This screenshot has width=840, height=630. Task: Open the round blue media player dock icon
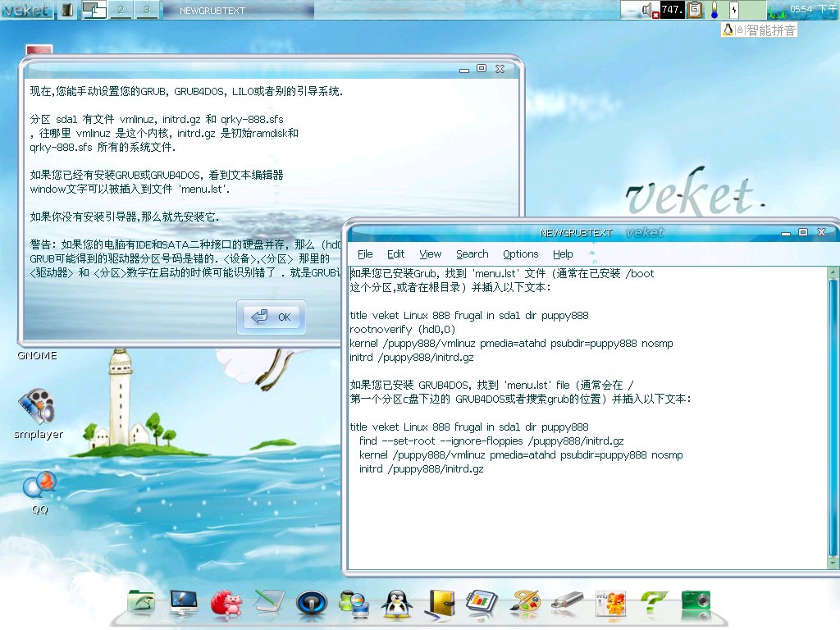pos(311,603)
